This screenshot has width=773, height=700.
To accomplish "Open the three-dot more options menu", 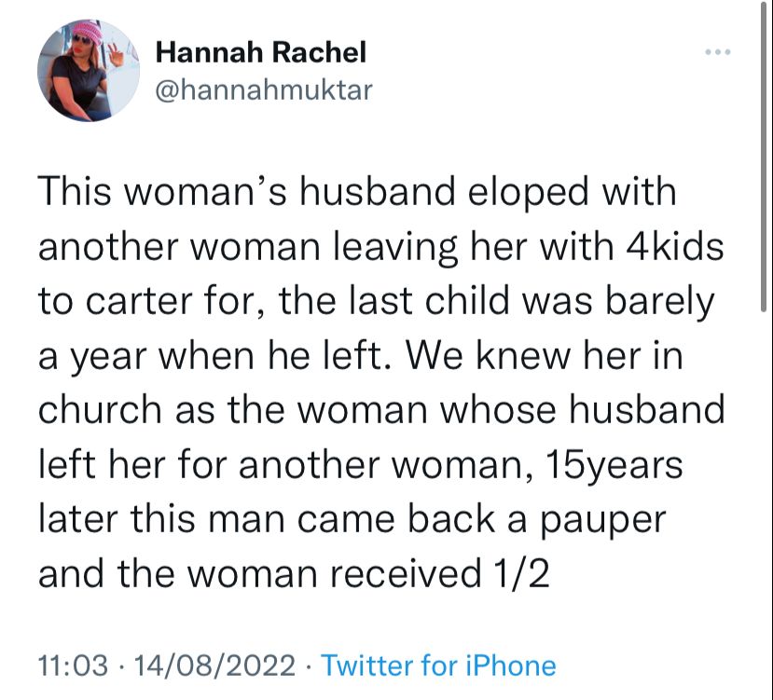I will tap(716, 51).
